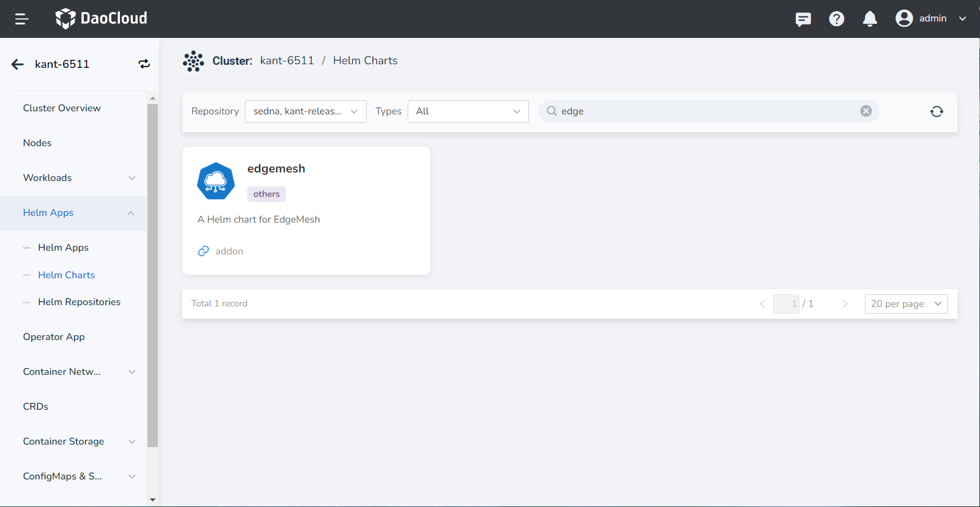The height and width of the screenshot is (507, 980).
Task: Open the messages chat icon
Action: tap(803, 19)
